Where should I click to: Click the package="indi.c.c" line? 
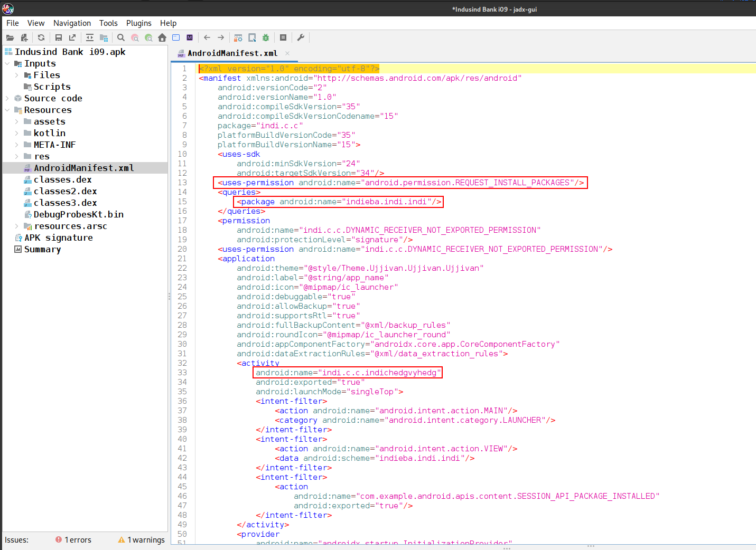(x=260, y=126)
